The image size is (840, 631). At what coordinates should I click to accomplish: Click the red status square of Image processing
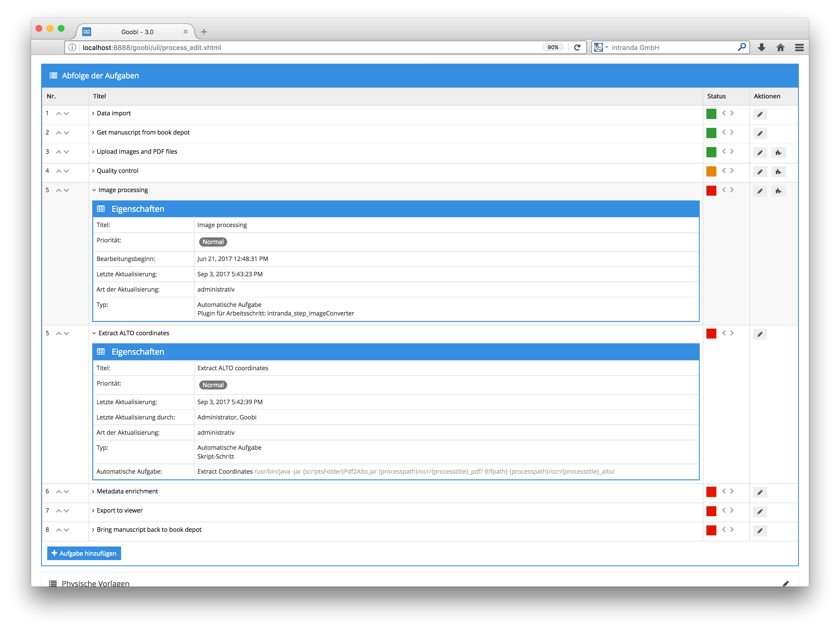(x=711, y=190)
